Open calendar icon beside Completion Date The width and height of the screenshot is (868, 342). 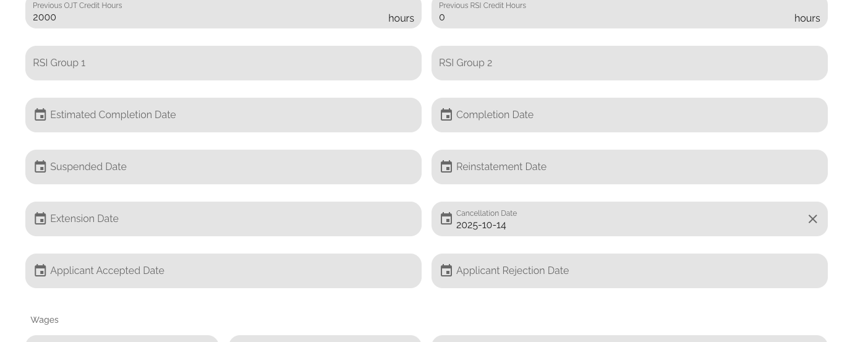[446, 115]
